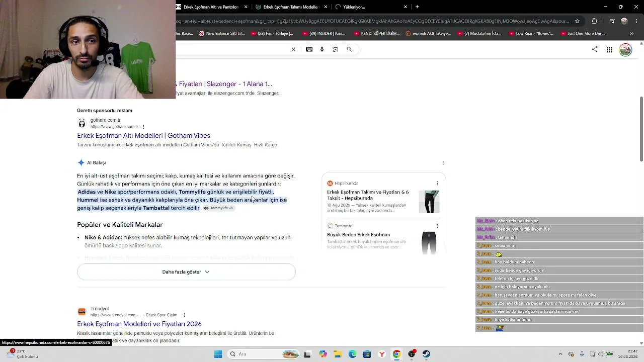Open the Mustafa'nın İsta bookmark

pos(479,34)
